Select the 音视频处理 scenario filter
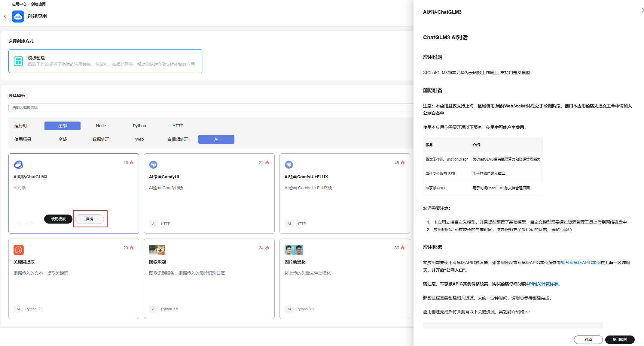Screen dimensions: 644x346 [x=178, y=139]
